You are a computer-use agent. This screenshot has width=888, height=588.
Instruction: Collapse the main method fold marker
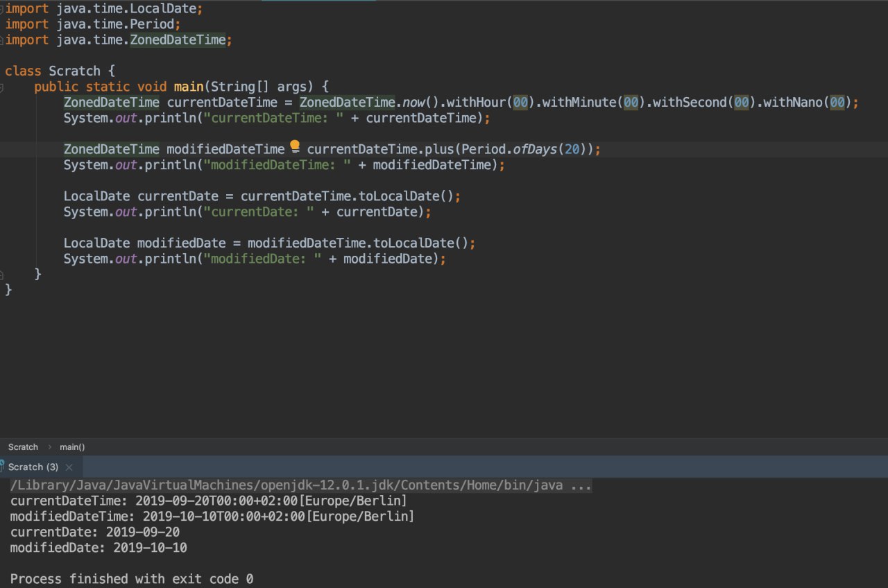coord(2,87)
